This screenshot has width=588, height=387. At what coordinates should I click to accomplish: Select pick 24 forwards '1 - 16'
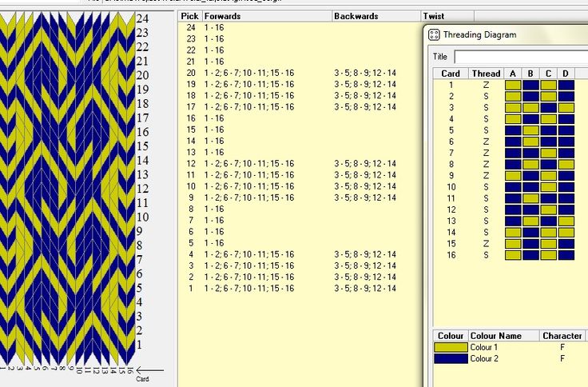click(x=214, y=27)
